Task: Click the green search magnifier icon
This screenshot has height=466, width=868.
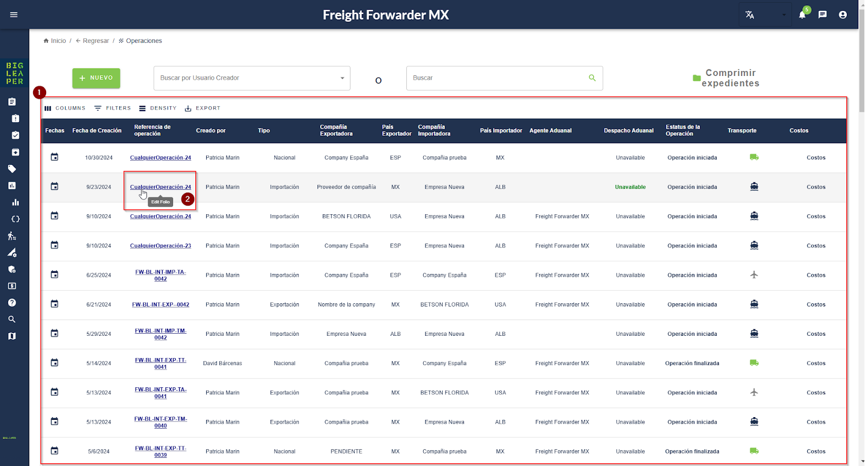Action: click(x=592, y=78)
